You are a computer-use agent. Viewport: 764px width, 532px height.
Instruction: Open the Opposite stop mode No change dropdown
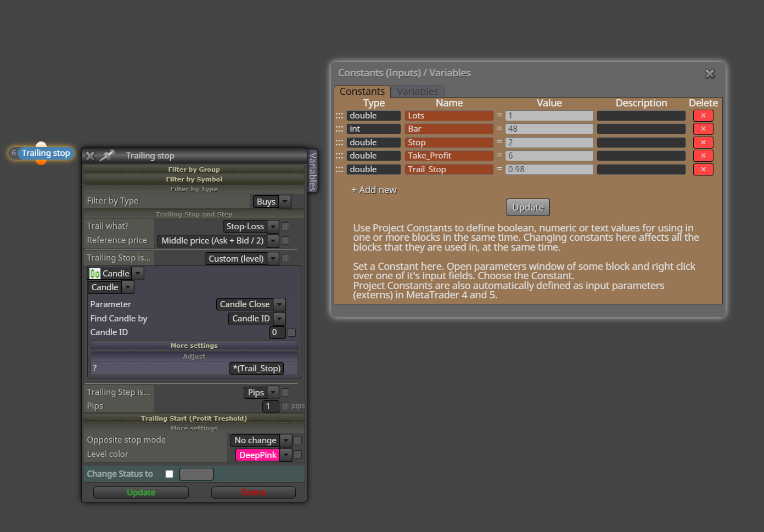click(x=261, y=440)
